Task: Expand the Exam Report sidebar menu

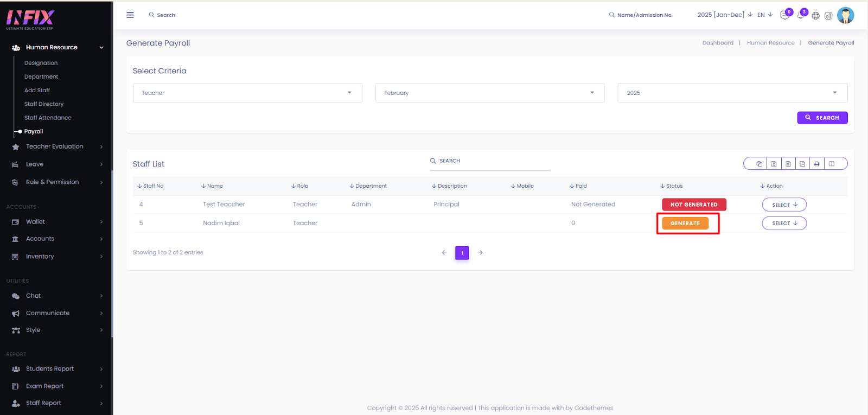Action: pyautogui.click(x=57, y=386)
